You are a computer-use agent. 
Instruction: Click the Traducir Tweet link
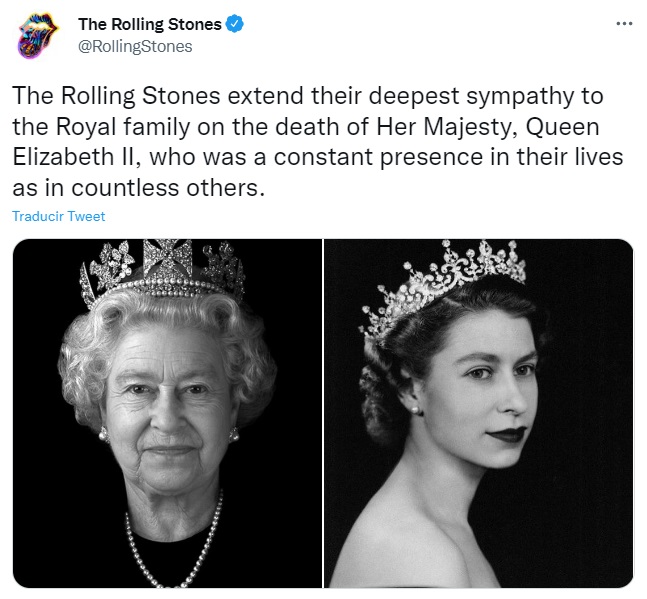click(x=58, y=216)
